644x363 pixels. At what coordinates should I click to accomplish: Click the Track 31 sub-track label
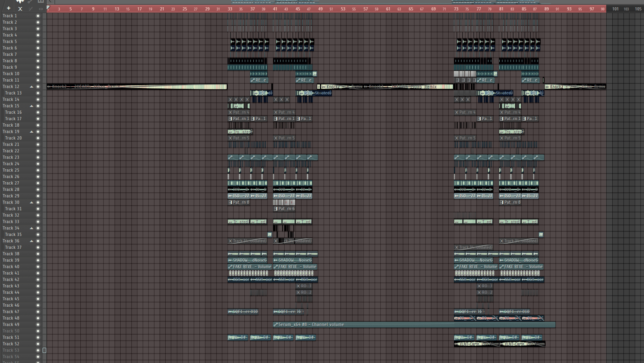pos(13,209)
